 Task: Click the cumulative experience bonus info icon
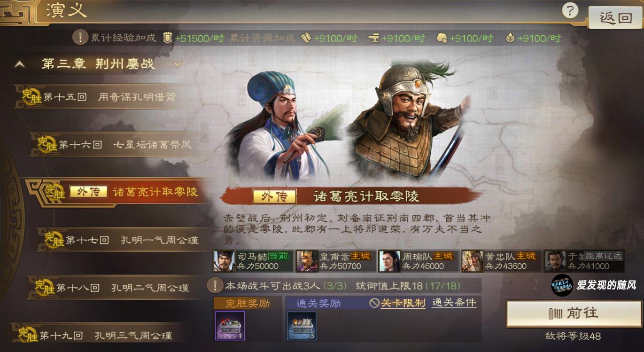click(x=80, y=38)
